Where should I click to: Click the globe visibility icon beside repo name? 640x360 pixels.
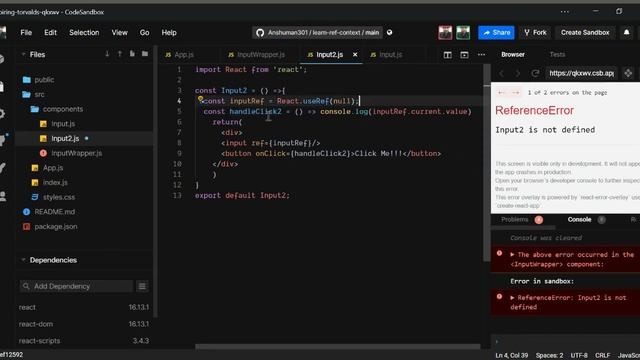[x=390, y=33]
